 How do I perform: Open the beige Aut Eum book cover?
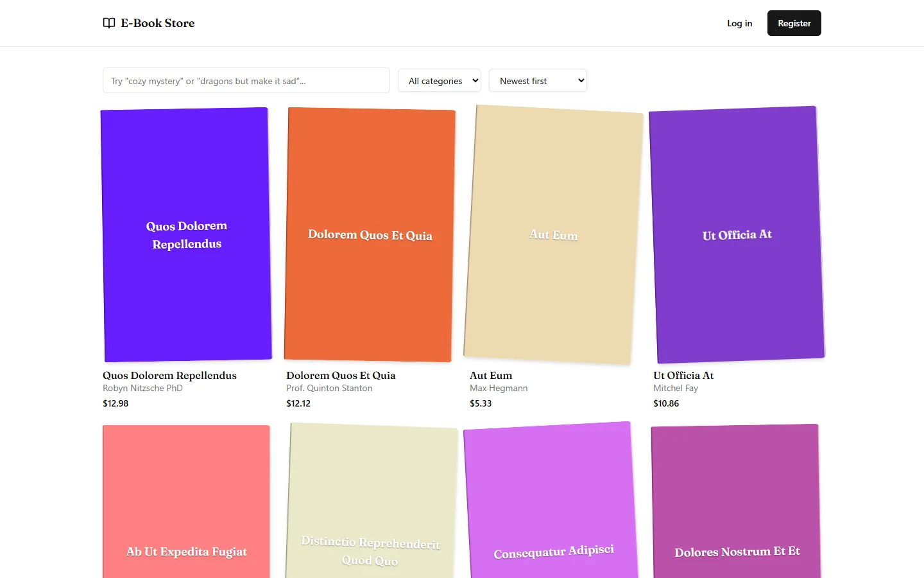click(553, 234)
